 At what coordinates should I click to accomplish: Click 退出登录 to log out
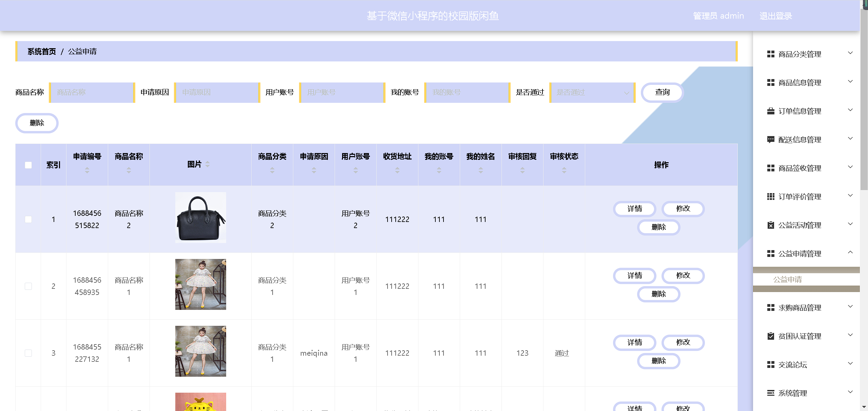pos(775,16)
